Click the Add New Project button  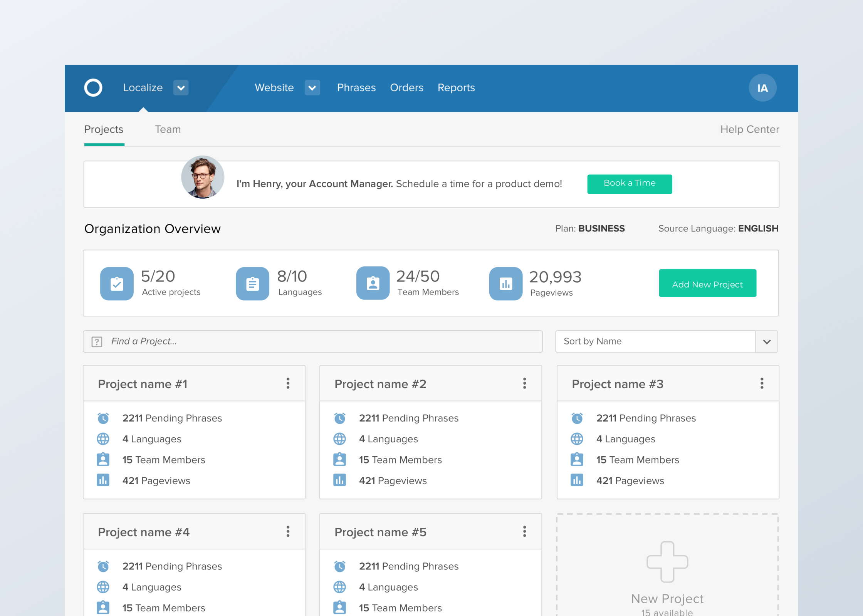click(707, 284)
